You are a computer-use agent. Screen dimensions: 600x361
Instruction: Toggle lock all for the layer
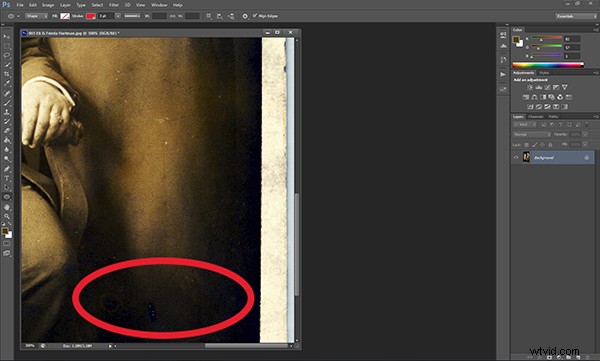click(550, 145)
